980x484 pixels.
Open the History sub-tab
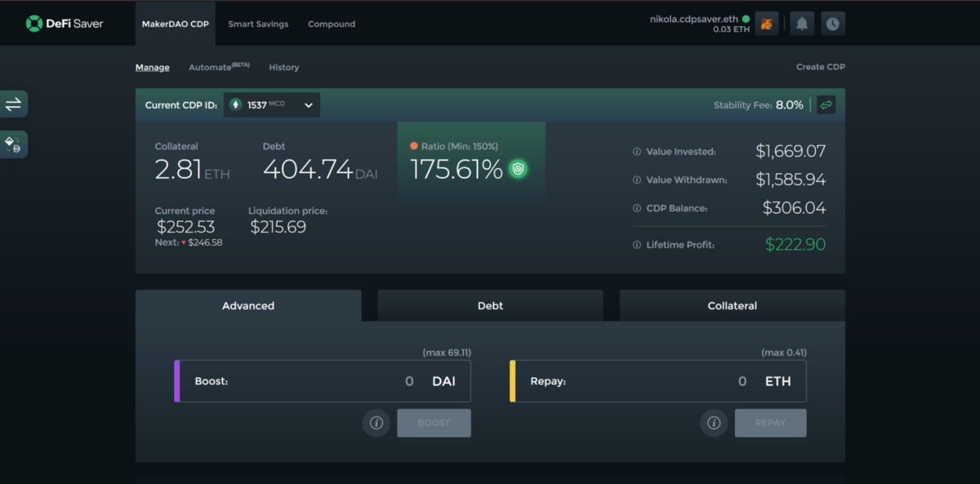pyautogui.click(x=284, y=67)
